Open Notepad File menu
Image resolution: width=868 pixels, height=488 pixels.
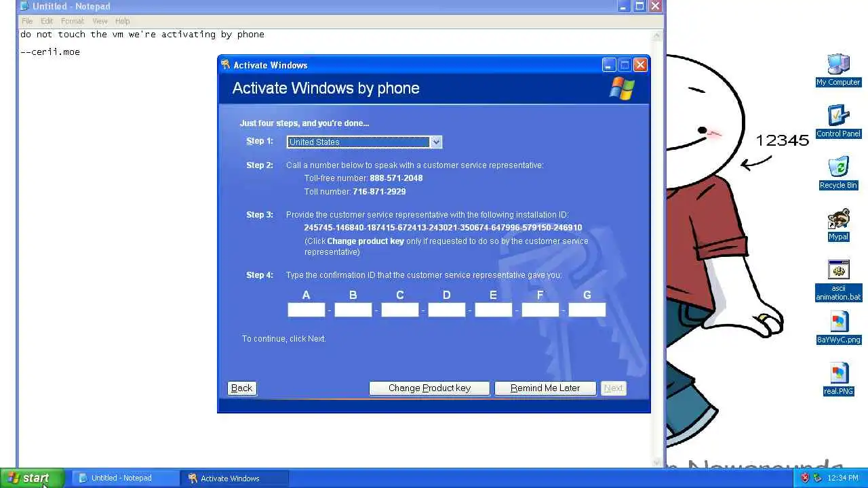(27, 21)
